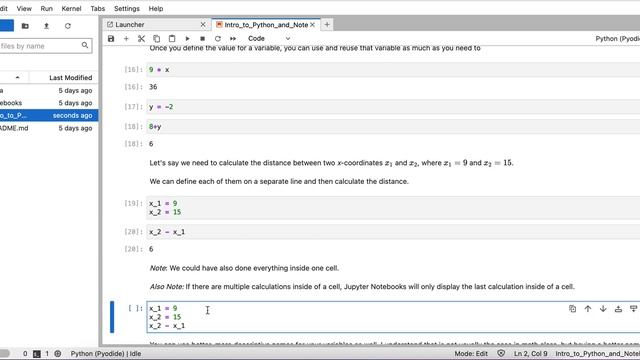Click the Mode: Edit status text
The width and height of the screenshot is (640, 360).
tap(471, 353)
